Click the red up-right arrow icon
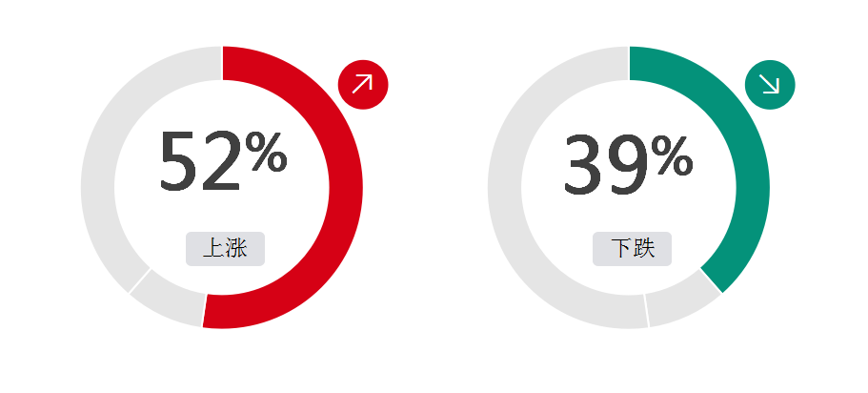868x393 pixels. click(x=363, y=84)
